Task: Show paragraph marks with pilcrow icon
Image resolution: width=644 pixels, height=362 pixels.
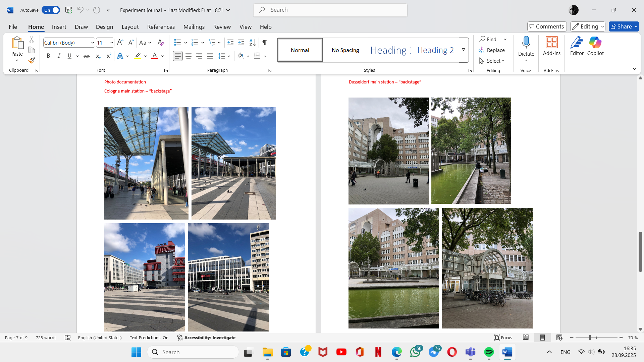Action: click(265, 43)
